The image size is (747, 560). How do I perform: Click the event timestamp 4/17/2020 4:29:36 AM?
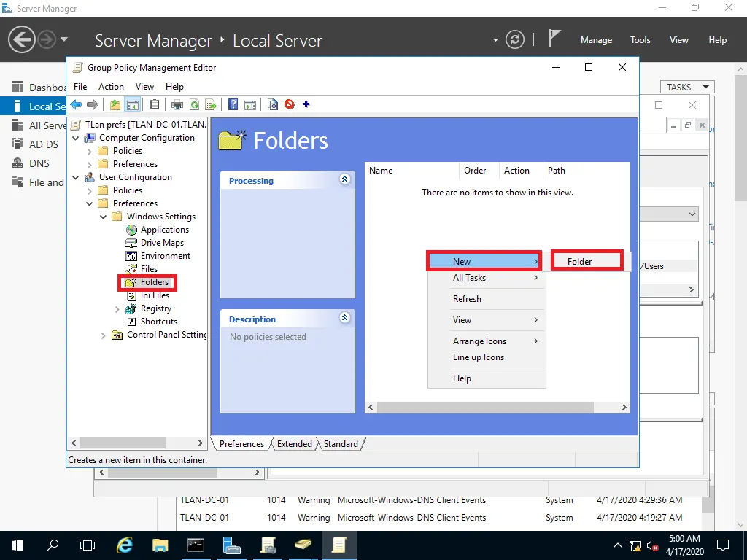tap(639, 500)
